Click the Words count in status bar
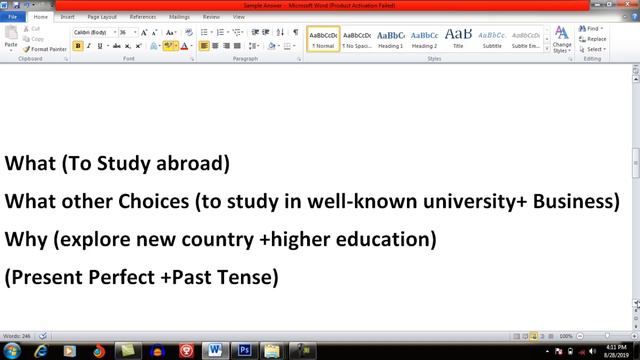 [17, 336]
